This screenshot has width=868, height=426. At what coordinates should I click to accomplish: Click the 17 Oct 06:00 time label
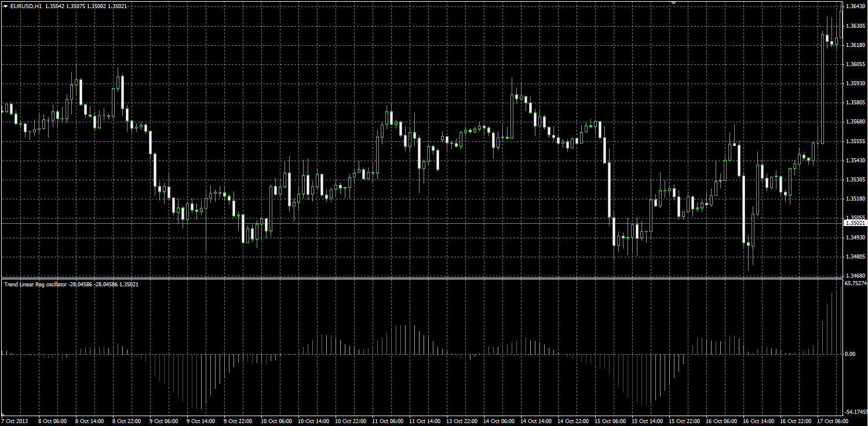coord(832,421)
